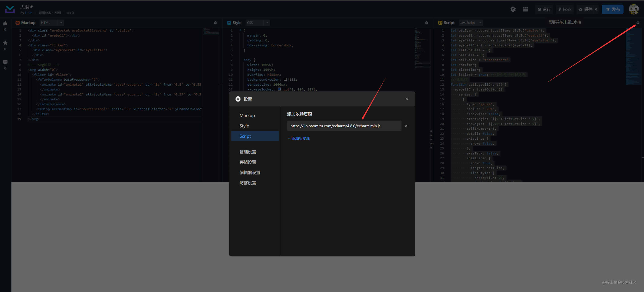644x292 pixels.
Task: Click the CSS Style panel icon
Action: click(229, 23)
